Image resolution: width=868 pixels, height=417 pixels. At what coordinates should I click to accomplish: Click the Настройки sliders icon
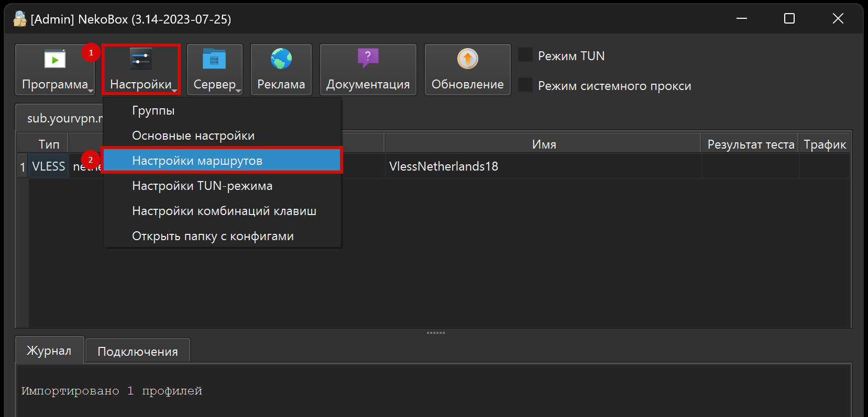pos(140,59)
